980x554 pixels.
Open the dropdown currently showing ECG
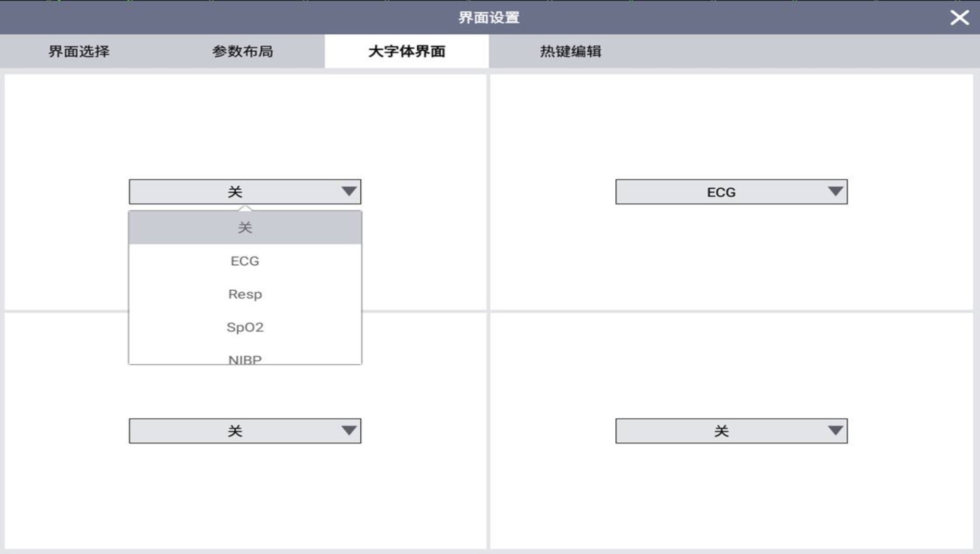pos(721,192)
